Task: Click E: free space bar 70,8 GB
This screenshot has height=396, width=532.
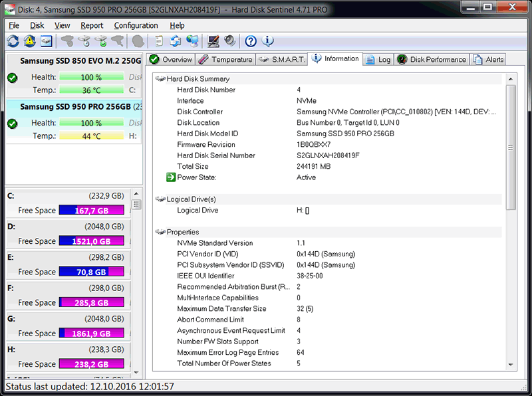Action: pyautogui.click(x=91, y=272)
